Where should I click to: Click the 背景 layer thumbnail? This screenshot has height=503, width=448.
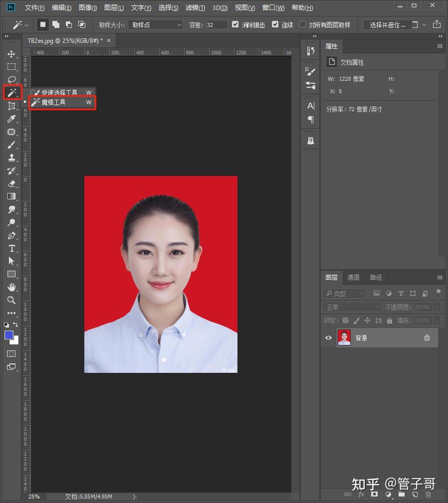[x=344, y=337]
